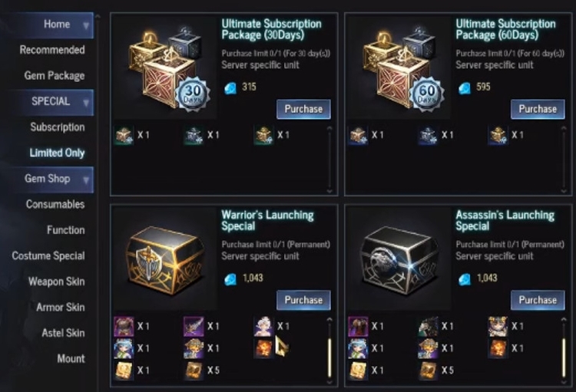
Task: Click the sword weapon item icon in Warrior's pack
Action: click(194, 326)
